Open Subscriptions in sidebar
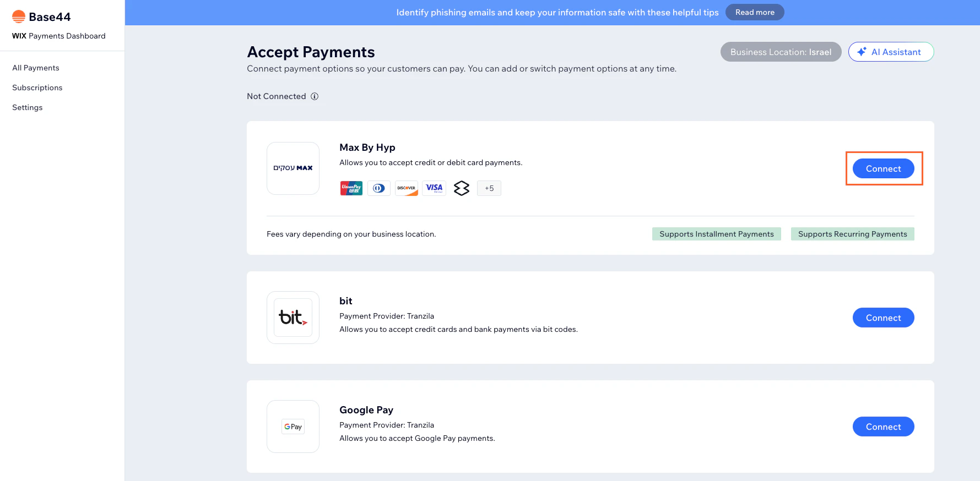 (37, 88)
